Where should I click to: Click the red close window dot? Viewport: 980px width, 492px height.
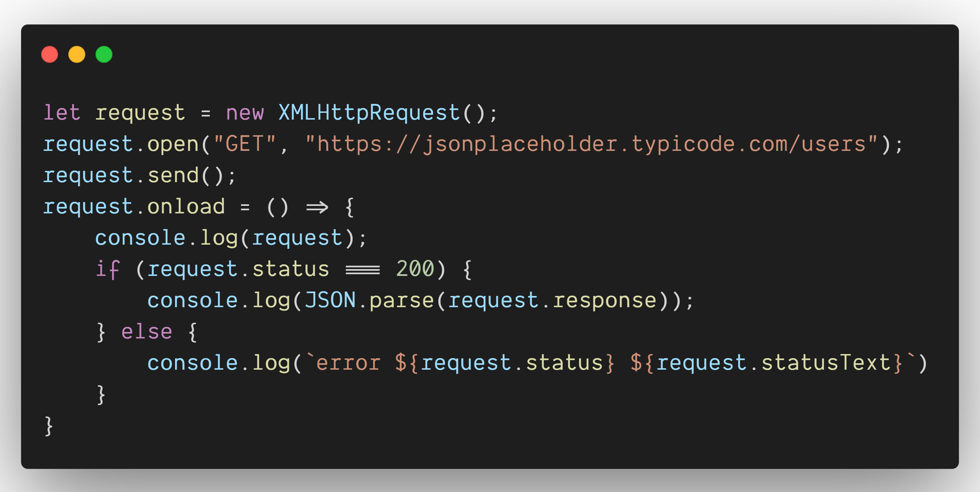pos(50,54)
